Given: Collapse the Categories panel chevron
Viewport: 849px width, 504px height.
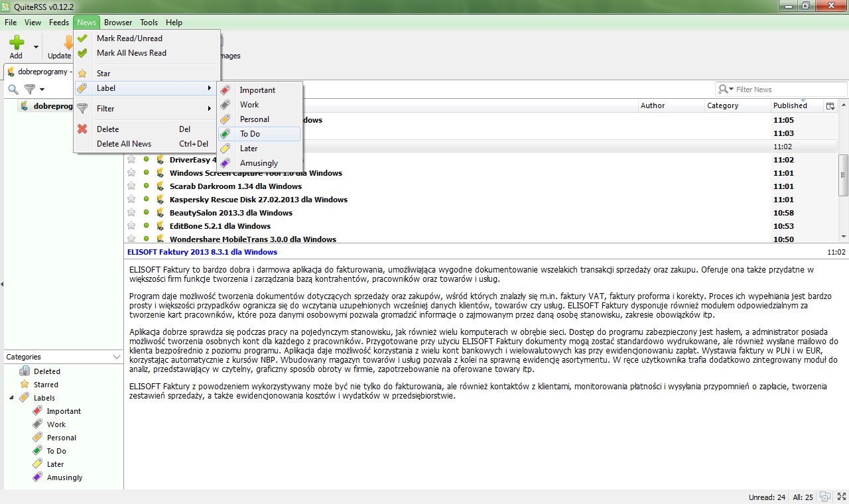Looking at the screenshot, I should [x=116, y=357].
